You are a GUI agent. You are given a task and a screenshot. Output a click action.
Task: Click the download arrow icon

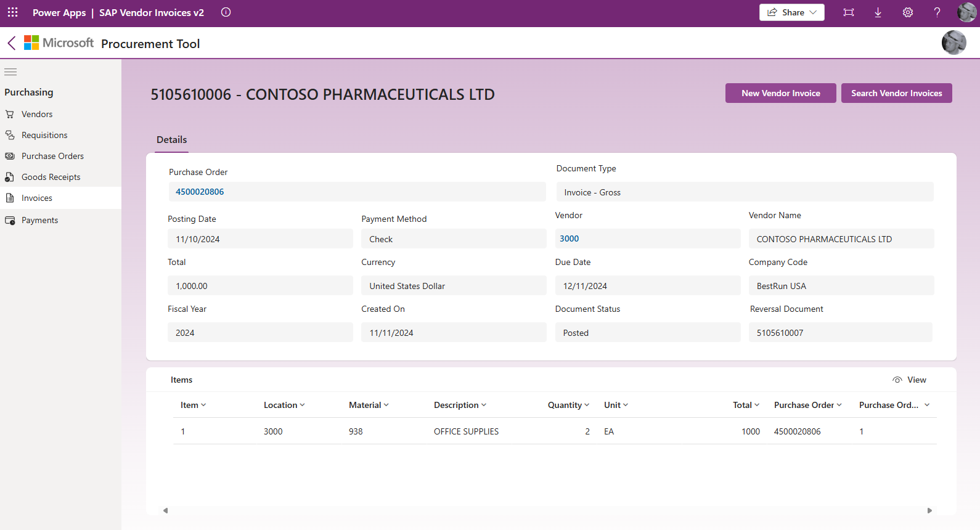(x=878, y=12)
